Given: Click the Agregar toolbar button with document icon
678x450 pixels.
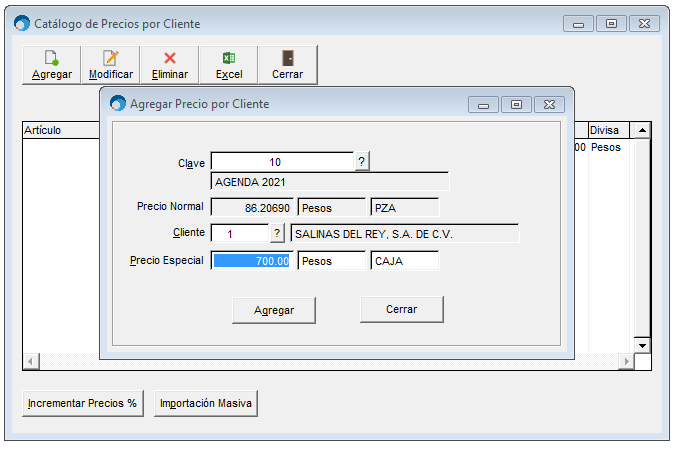Looking at the screenshot, I should click(51, 65).
